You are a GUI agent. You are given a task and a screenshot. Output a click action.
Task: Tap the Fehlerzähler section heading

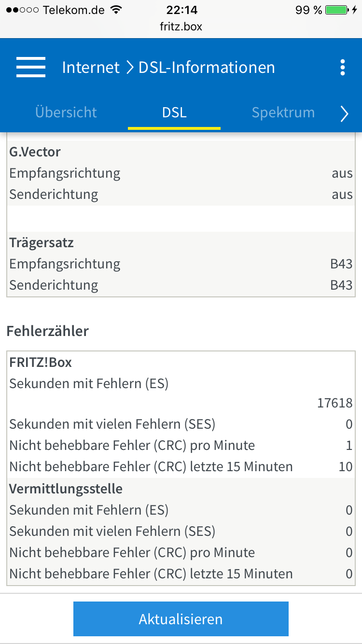click(48, 331)
